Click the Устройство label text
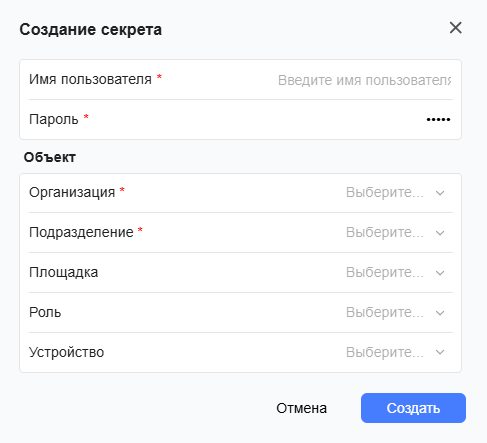The width and height of the screenshot is (487, 443). pyautogui.click(x=66, y=352)
